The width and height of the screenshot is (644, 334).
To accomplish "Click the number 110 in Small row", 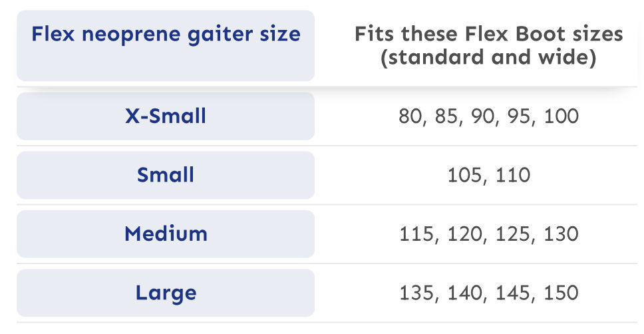I will (513, 175).
